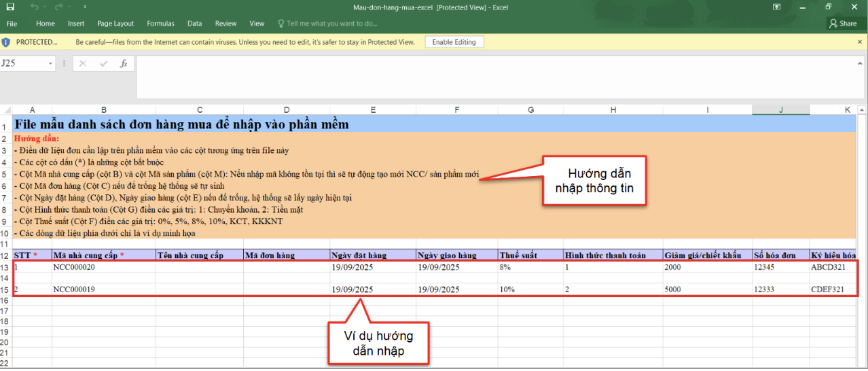Click the 'Ngày giao hàng' header cell
The height and width of the screenshot is (371, 868).
(457, 255)
